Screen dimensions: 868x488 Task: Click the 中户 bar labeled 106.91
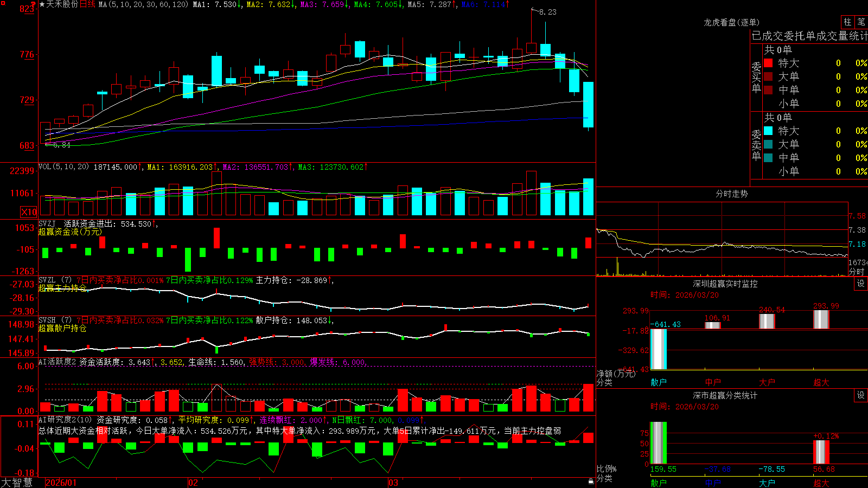[x=712, y=325]
